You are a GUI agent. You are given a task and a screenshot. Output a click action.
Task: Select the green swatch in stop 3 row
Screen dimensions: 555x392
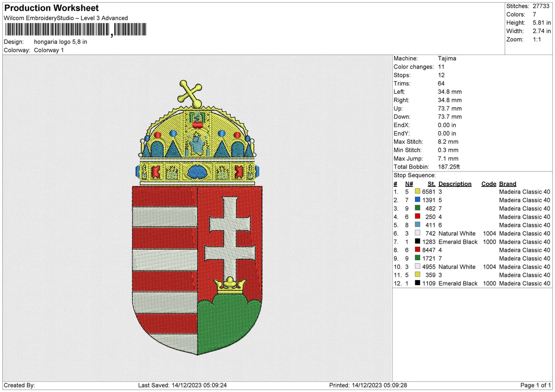click(x=418, y=208)
